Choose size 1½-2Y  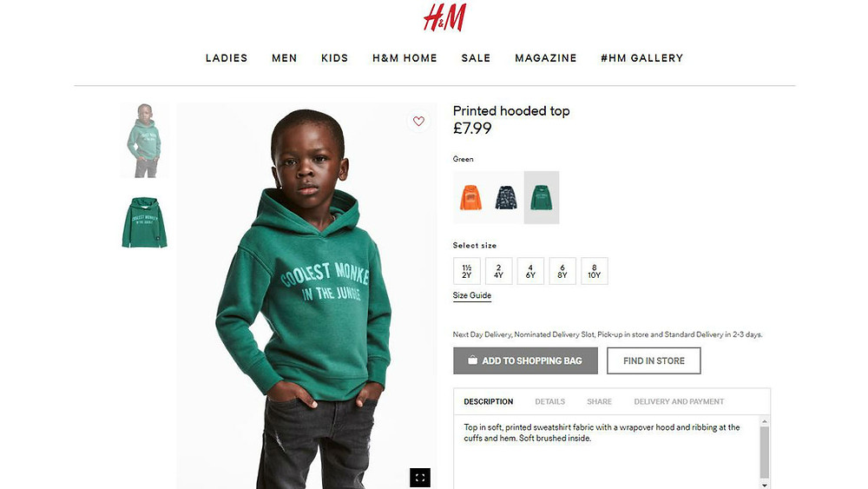pos(467,271)
